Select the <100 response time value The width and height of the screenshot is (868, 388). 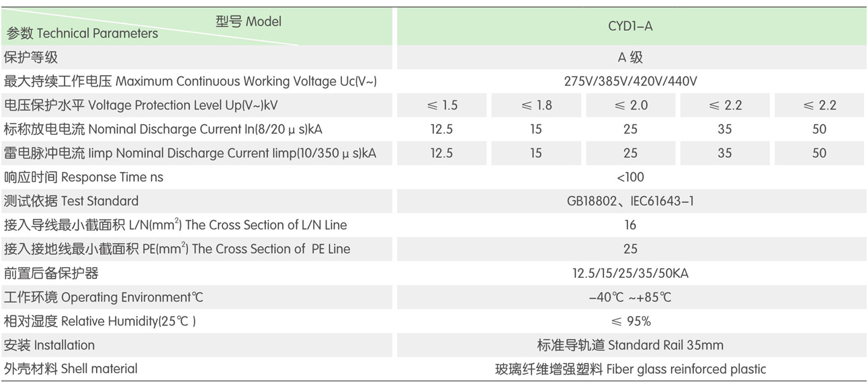630,177
